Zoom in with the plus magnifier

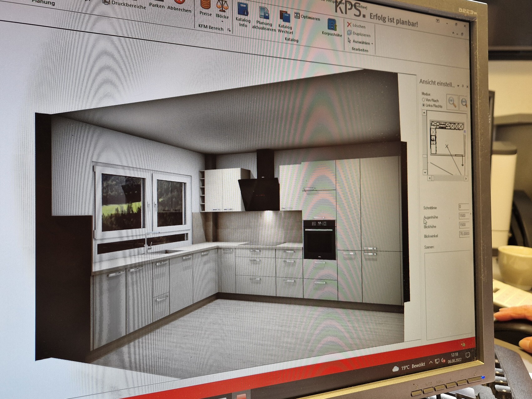pyautogui.click(x=452, y=102)
